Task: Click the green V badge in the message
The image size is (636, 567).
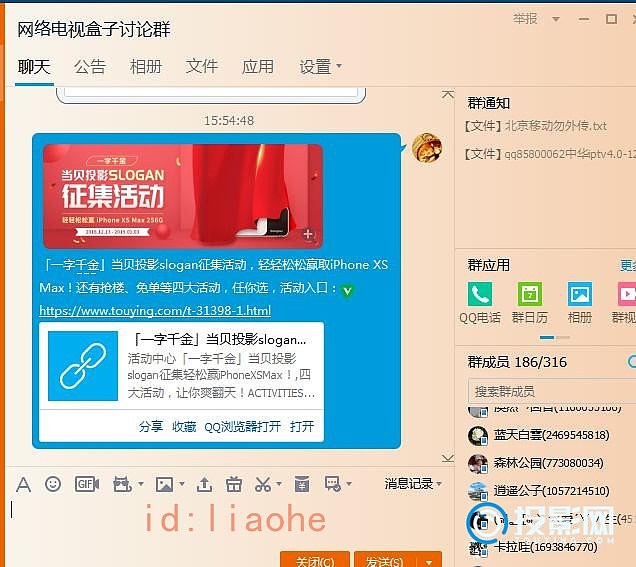Action: tap(347, 290)
